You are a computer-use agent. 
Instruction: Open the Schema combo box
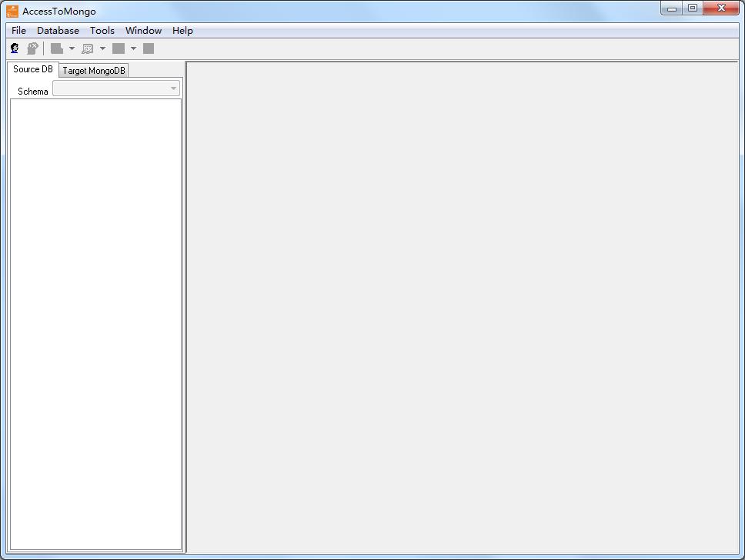(115, 89)
